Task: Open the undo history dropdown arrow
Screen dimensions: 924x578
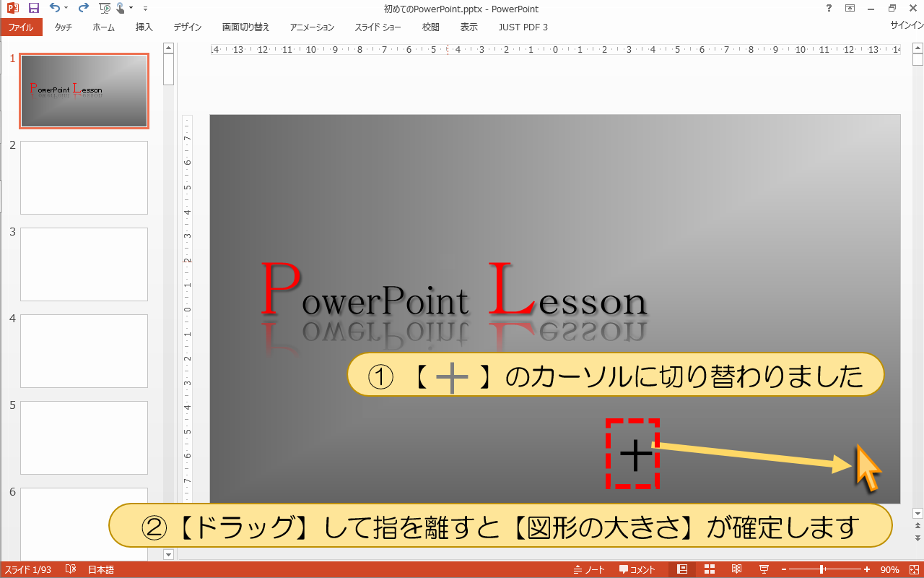Action: point(66,9)
